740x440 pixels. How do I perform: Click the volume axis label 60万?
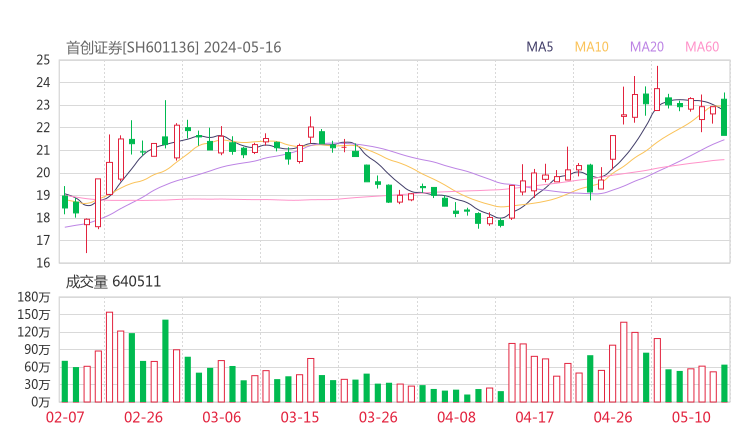tap(37, 367)
